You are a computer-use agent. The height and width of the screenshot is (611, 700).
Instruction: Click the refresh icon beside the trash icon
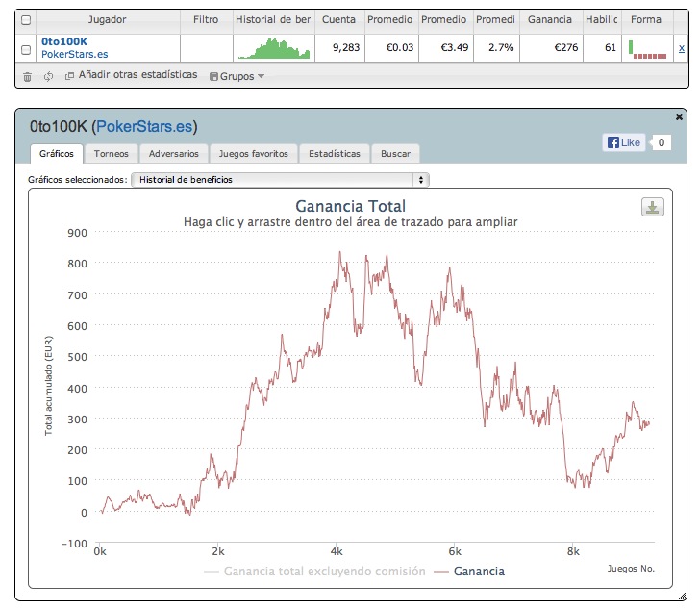pyautogui.click(x=48, y=76)
